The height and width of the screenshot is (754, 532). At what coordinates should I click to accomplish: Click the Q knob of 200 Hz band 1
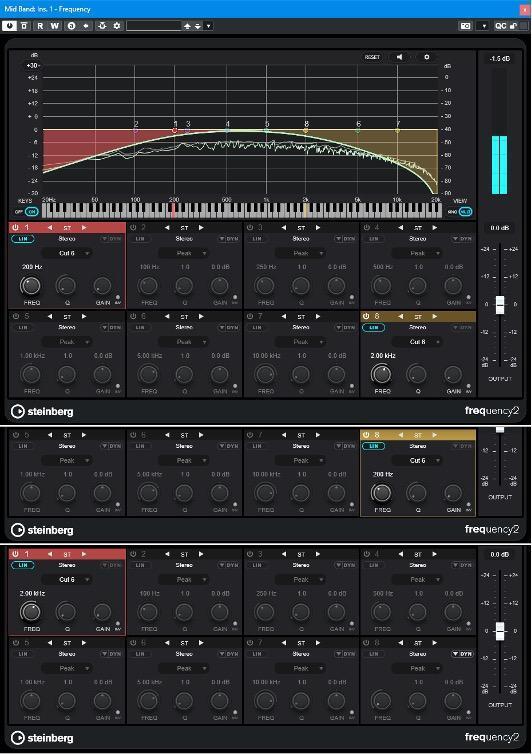[66, 286]
